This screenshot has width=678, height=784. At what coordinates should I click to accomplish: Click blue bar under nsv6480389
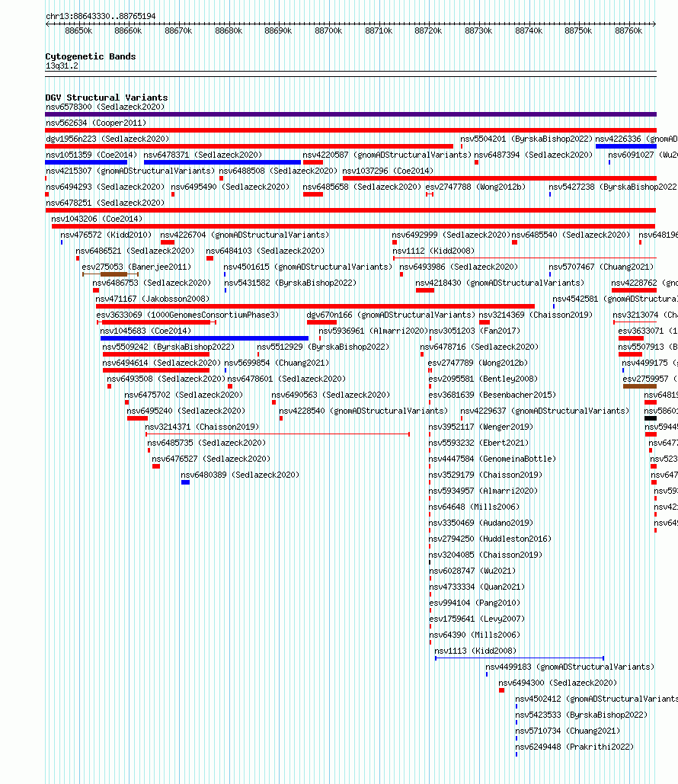click(x=185, y=482)
